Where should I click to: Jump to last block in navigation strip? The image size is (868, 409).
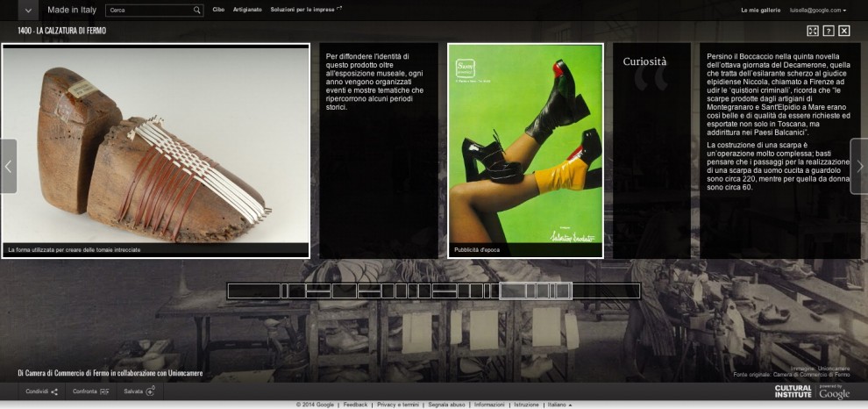pos(606,291)
